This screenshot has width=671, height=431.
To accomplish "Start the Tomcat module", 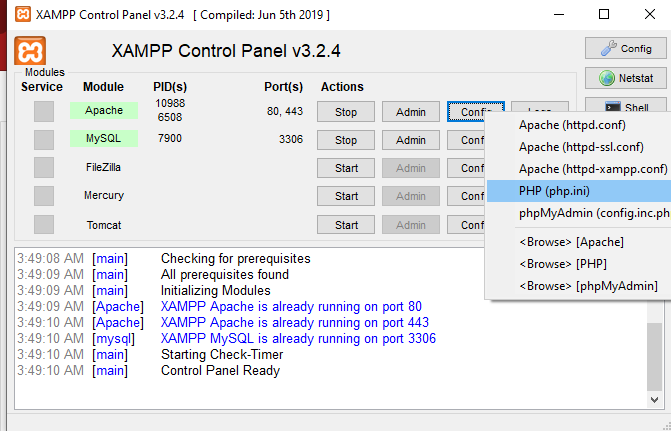I will pyautogui.click(x=346, y=225).
